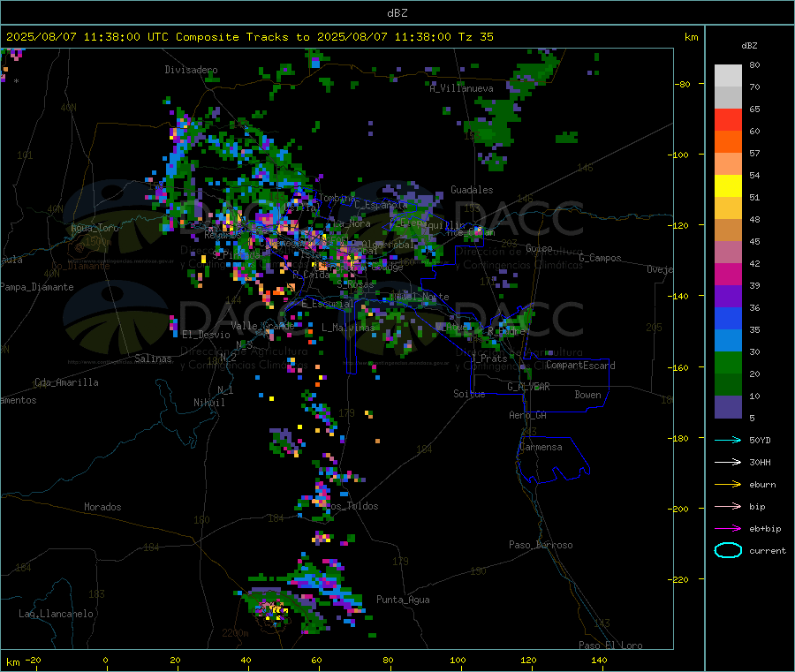Click the Salinas map label

coord(153,359)
